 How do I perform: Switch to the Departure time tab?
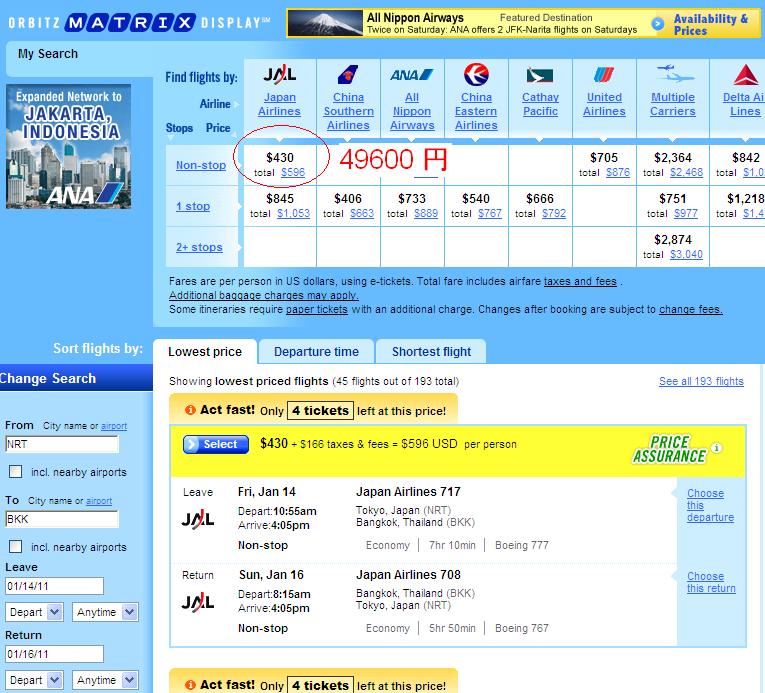tap(316, 351)
